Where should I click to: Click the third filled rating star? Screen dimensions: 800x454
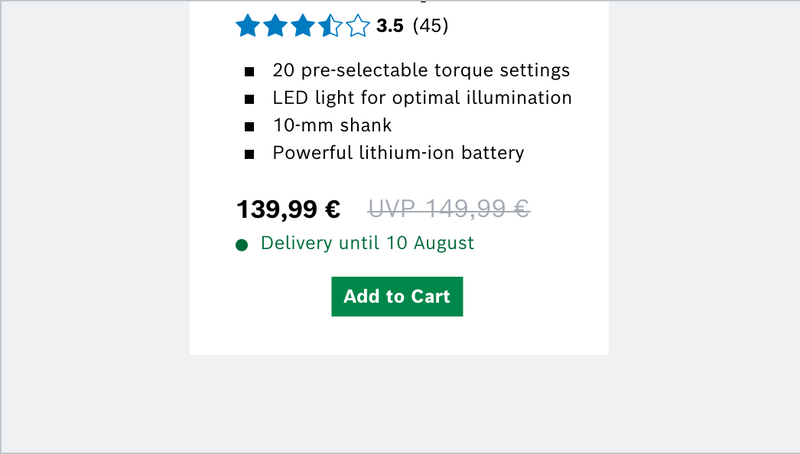303,26
